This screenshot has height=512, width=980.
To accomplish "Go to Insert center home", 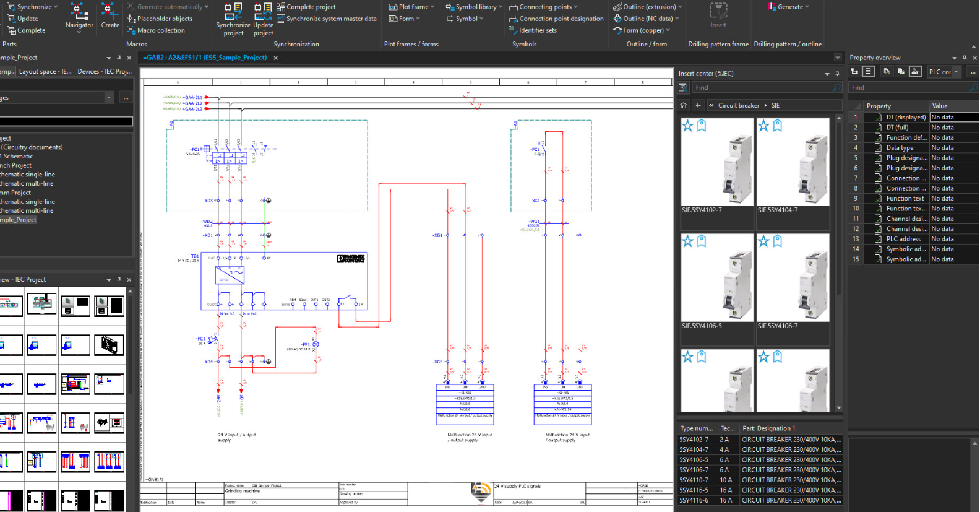I will (x=684, y=105).
